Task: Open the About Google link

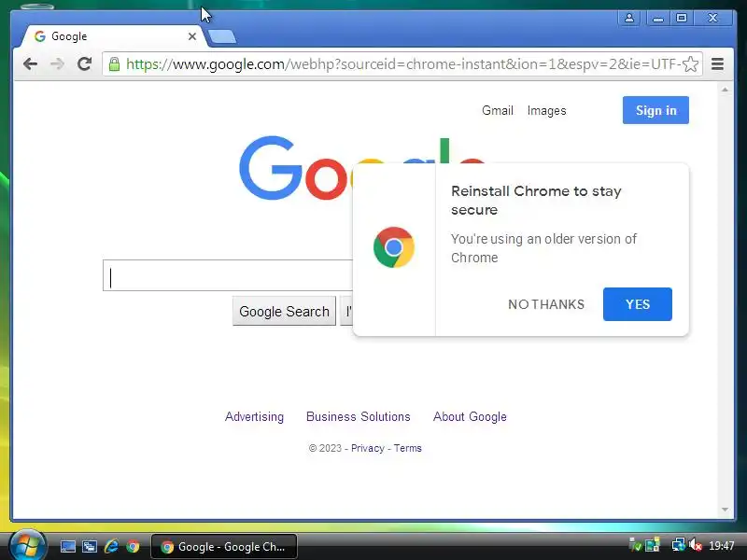Action: [x=470, y=416]
